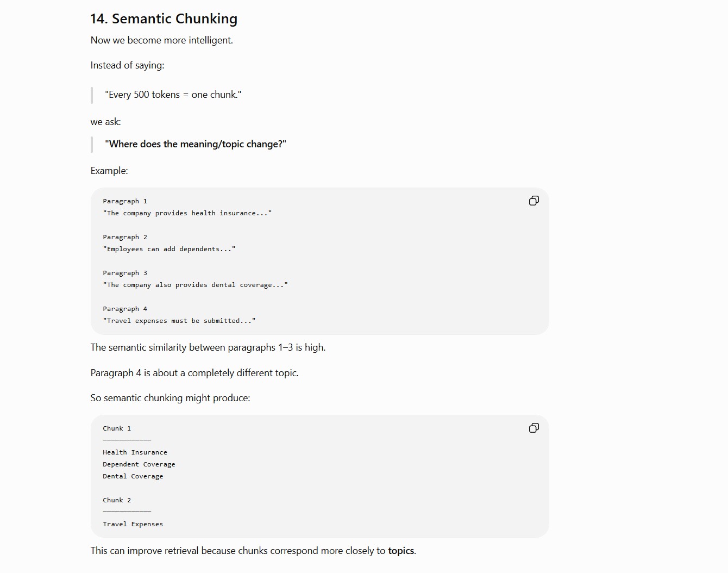Image resolution: width=728 pixels, height=573 pixels.
Task: Copy the Paragraph example code block
Action: click(x=534, y=201)
